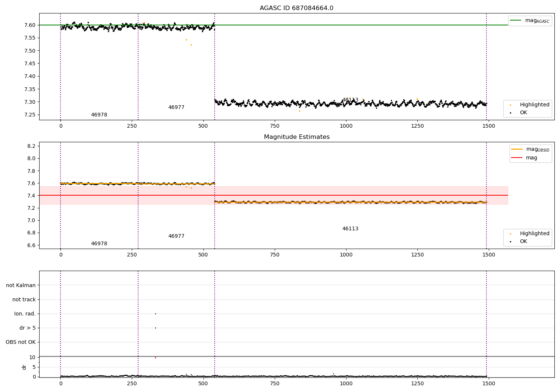
Task: Click OBSID label '46978' in AGASC ID plot
Action: click(x=99, y=115)
